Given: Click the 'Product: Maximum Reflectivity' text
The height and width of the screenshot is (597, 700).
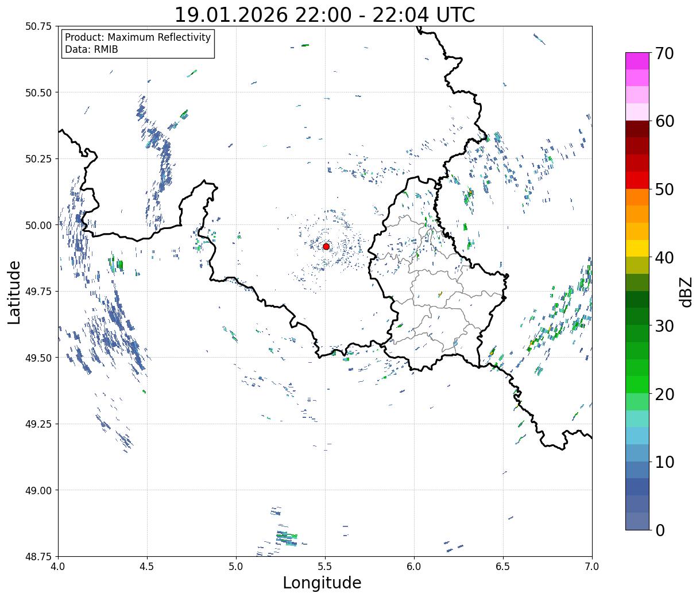Looking at the screenshot, I should click(138, 37).
